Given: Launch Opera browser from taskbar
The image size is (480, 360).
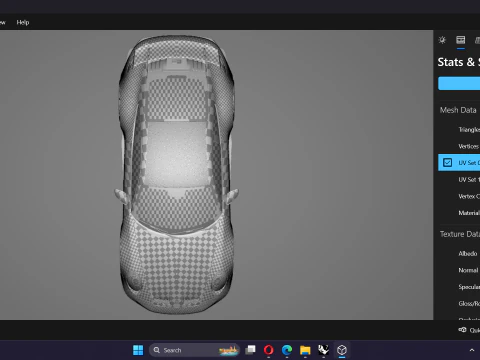Looking at the screenshot, I should click(x=269, y=350).
